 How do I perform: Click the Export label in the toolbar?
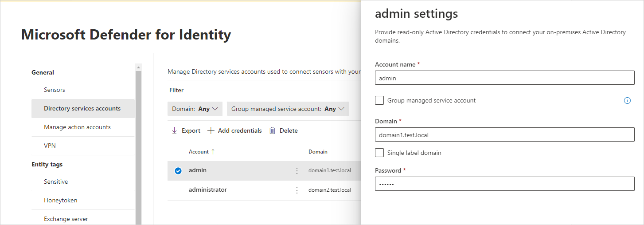[191, 130]
